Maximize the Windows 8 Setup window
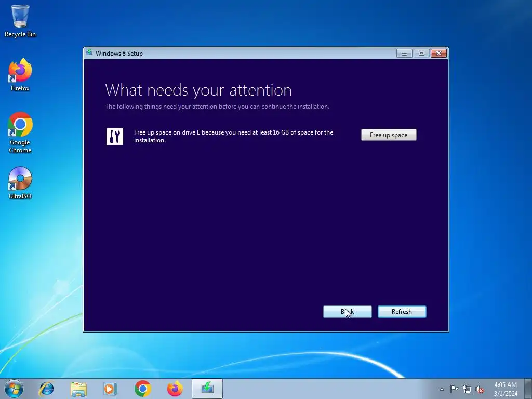 [x=421, y=54]
